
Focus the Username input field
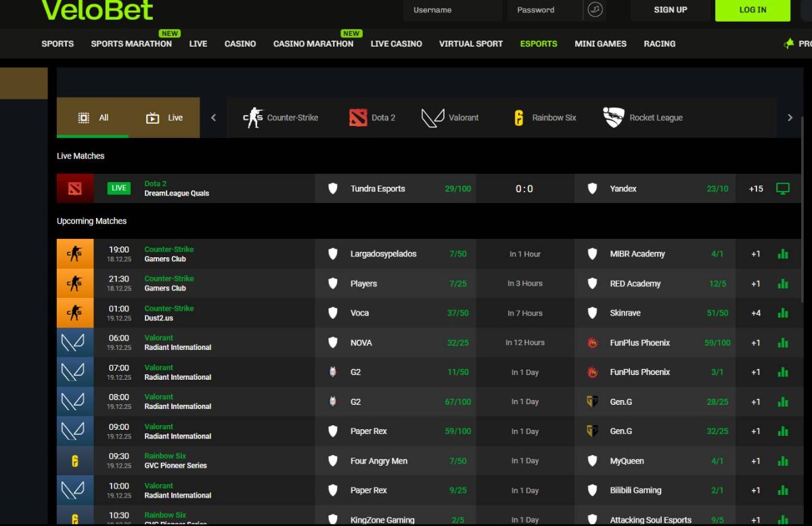click(x=453, y=10)
